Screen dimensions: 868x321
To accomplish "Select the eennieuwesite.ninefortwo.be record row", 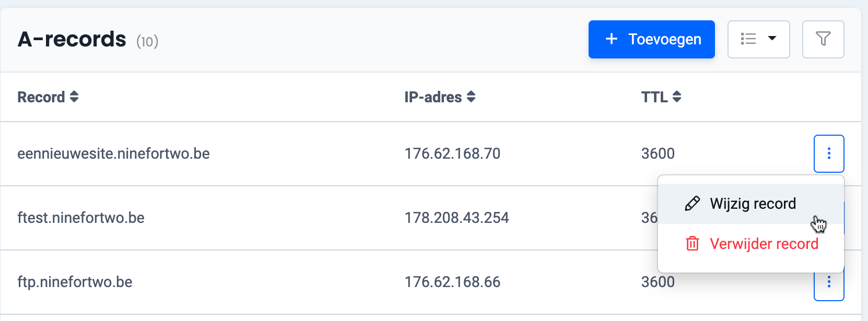I will click(x=113, y=153).
